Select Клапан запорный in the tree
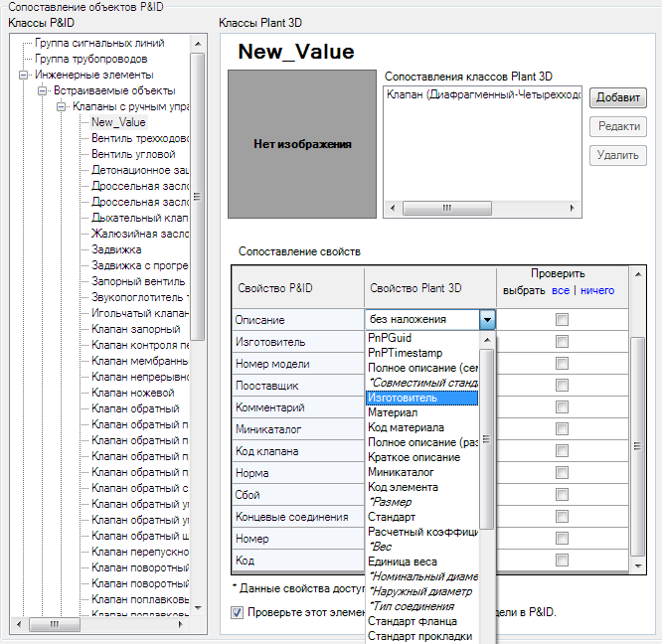The height and width of the screenshot is (644, 662). (136, 329)
